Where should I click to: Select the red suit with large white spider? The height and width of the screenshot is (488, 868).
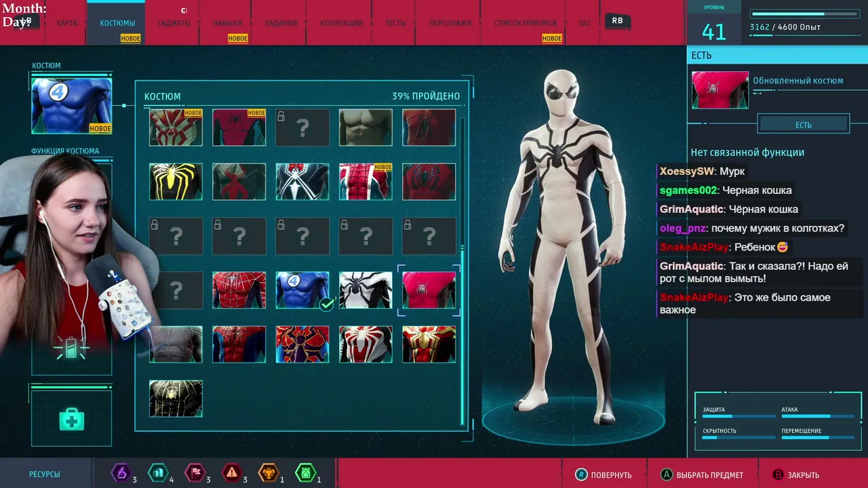point(366,344)
